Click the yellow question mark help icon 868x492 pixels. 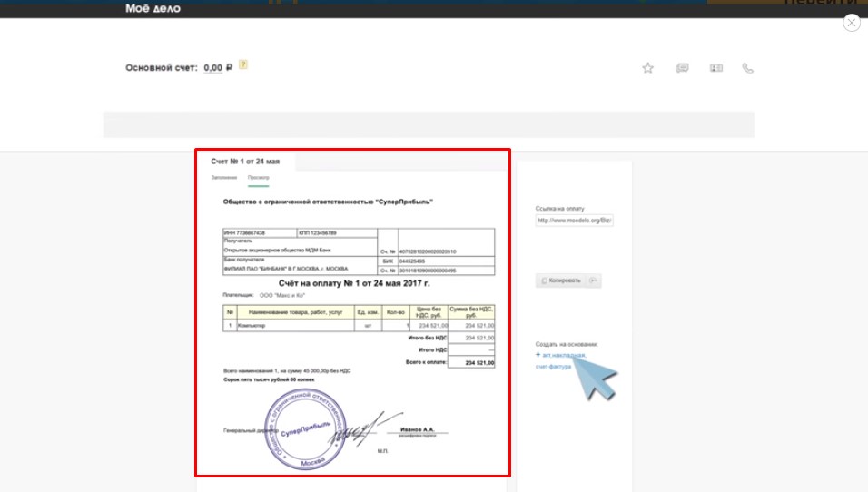(x=243, y=65)
